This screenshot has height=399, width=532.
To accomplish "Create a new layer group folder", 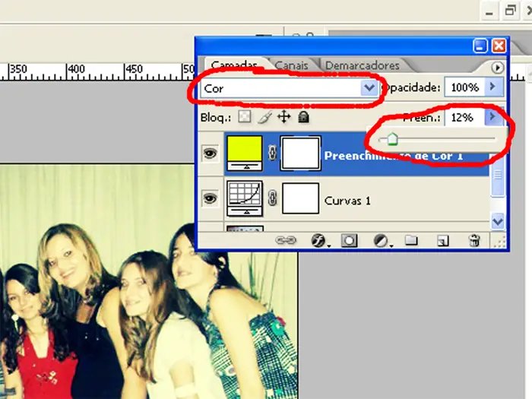I will click(x=411, y=241).
